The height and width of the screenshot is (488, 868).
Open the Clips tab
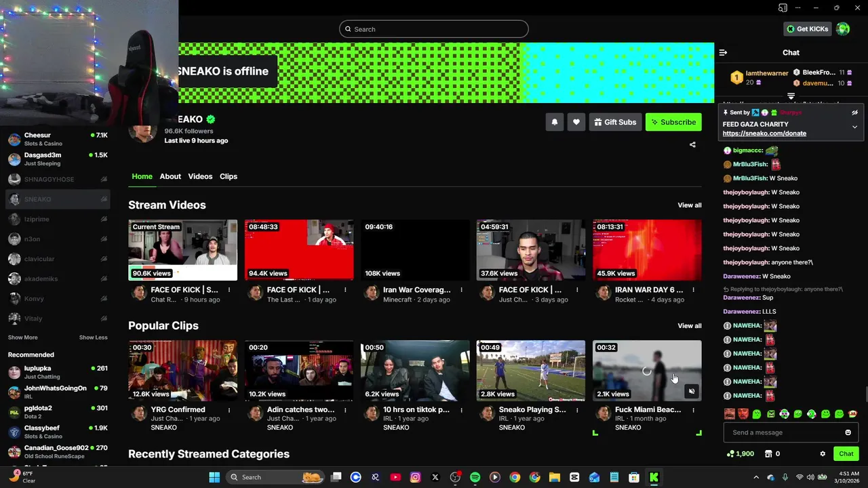click(229, 176)
